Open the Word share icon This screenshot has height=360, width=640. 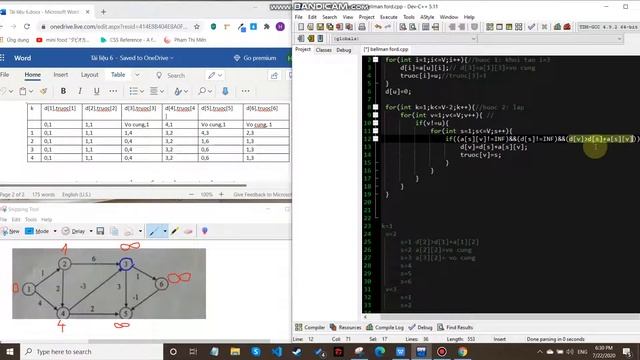coord(274,76)
